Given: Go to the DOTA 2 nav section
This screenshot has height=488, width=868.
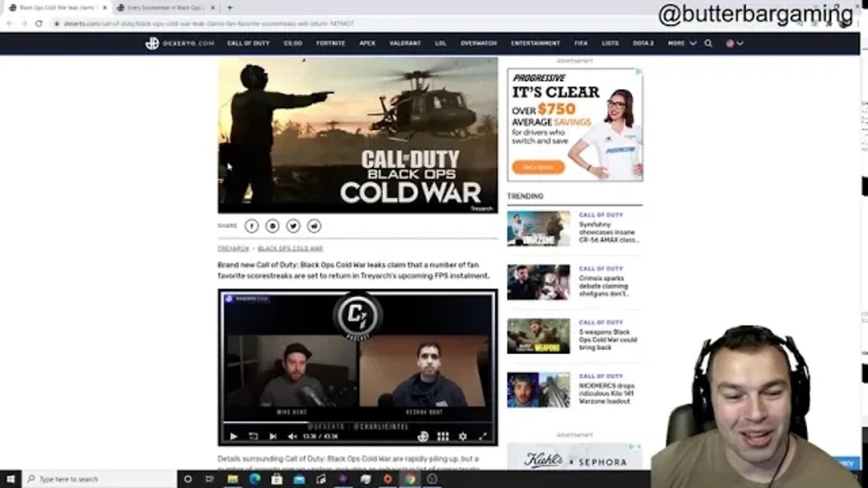Looking at the screenshot, I should (x=644, y=43).
